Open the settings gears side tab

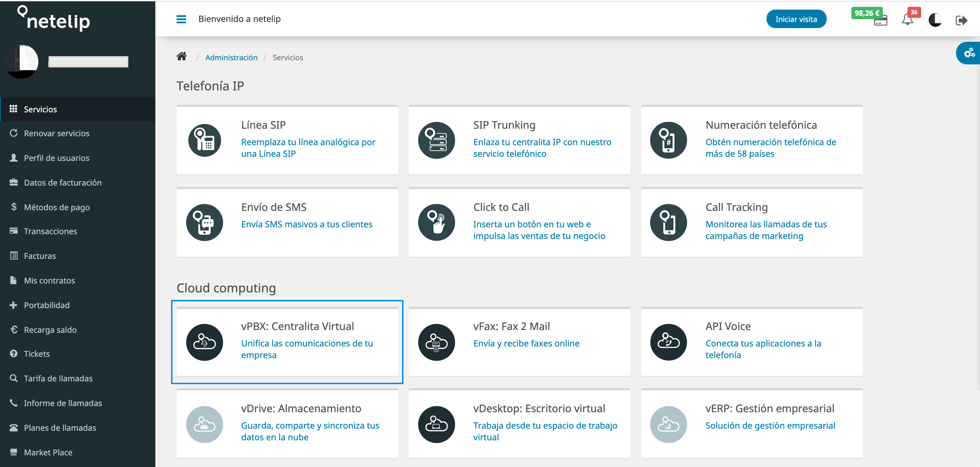pos(969,53)
